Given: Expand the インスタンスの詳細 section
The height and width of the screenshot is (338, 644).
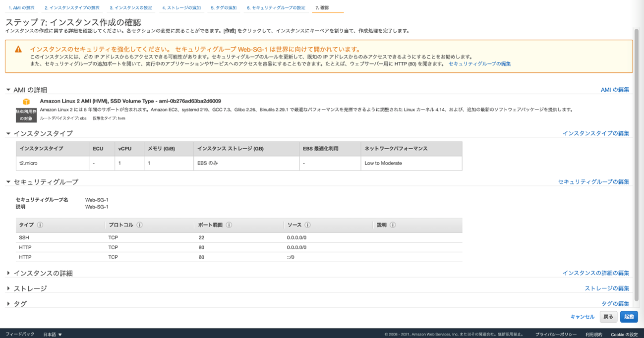Looking at the screenshot, I should pos(8,273).
